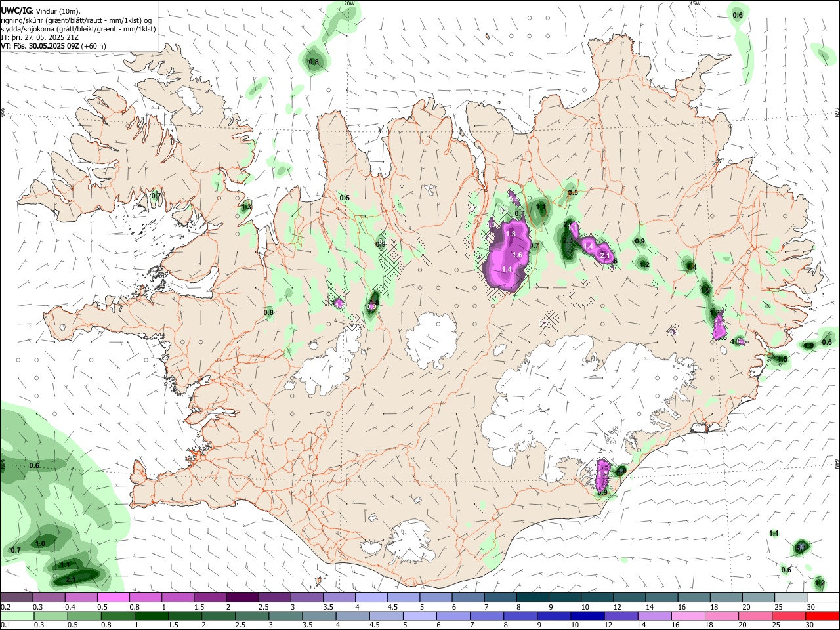Viewport: 840px width, 630px height.
Task: Click the darkest purple 2 swatch in upper scale
Action: pos(242,597)
